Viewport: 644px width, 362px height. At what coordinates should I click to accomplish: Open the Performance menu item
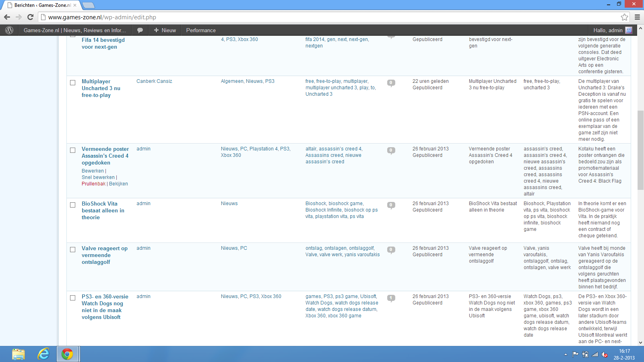pyautogui.click(x=201, y=30)
